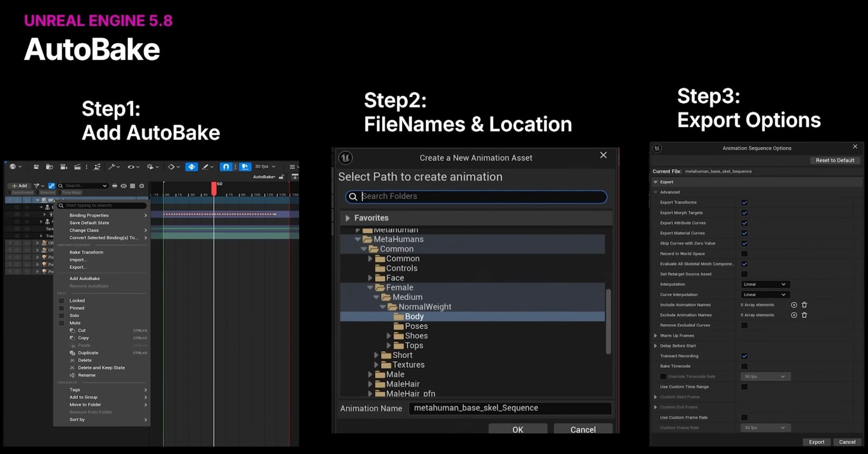This screenshot has height=454, width=868.
Task: Open the track filter icon dropdown
Action: tap(39, 186)
